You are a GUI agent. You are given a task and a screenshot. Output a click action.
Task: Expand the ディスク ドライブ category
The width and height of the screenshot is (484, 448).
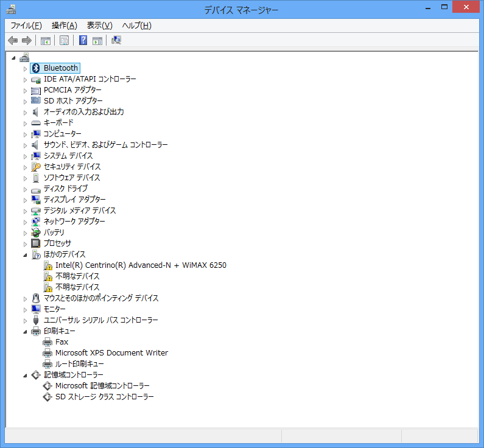[26, 189]
